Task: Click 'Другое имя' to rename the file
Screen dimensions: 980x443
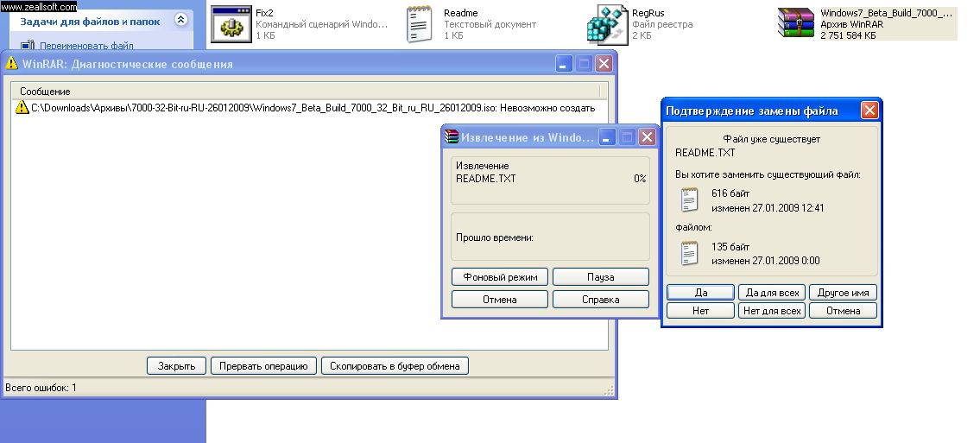Action: tap(844, 293)
